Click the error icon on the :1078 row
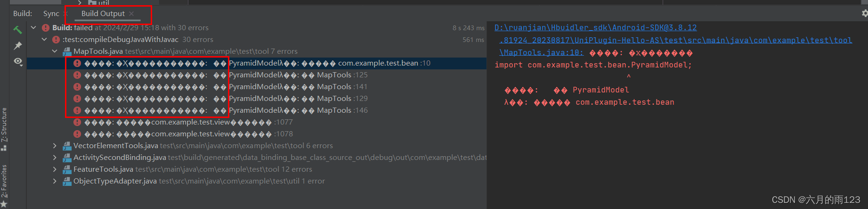 [77, 134]
